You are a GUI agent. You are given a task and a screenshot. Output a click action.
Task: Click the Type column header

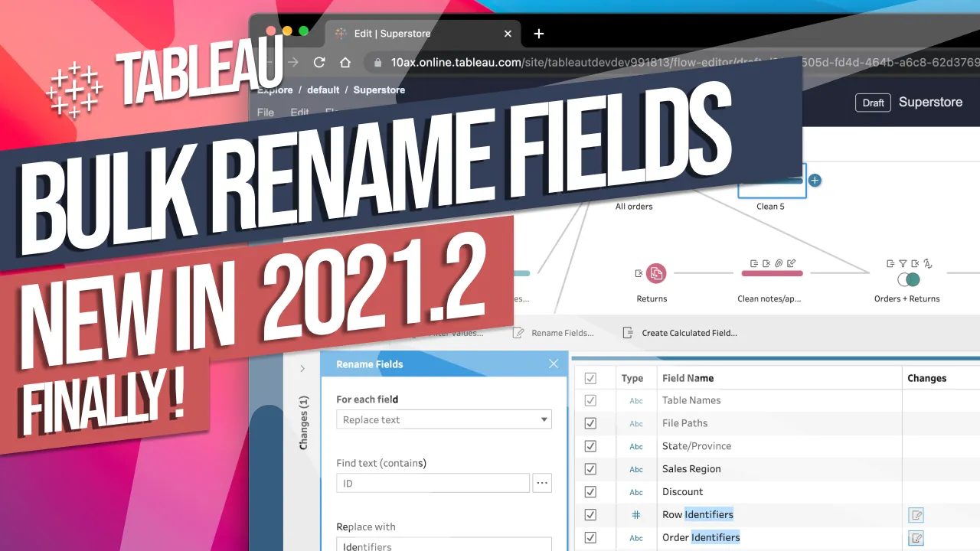[632, 378]
